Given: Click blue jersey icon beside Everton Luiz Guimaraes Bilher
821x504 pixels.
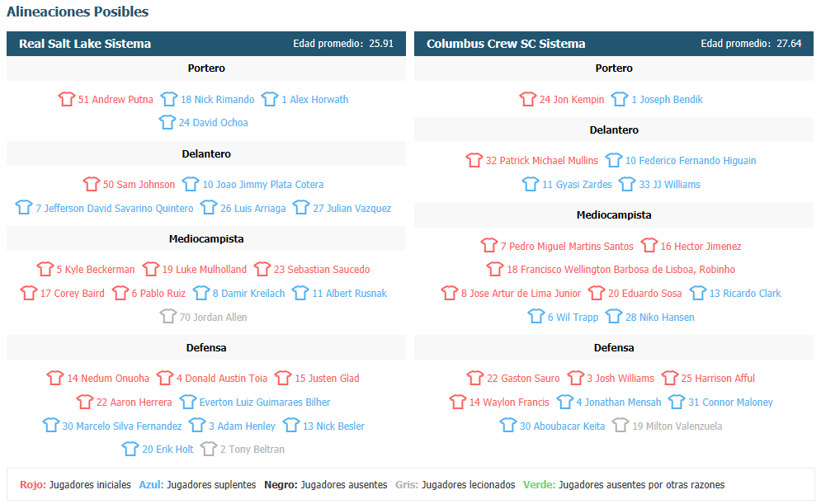Looking at the screenshot, I should (x=188, y=402).
